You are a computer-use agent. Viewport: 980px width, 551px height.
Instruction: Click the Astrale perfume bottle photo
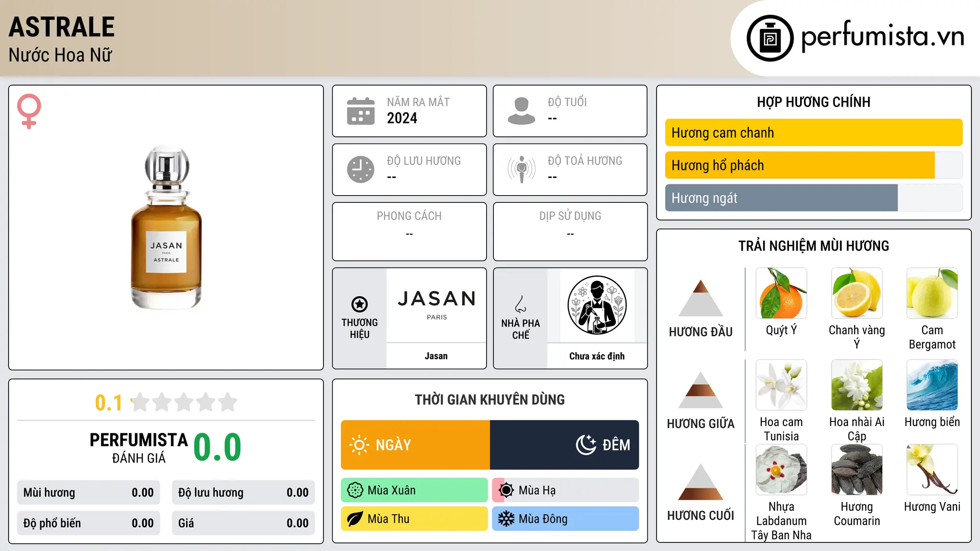[166, 227]
